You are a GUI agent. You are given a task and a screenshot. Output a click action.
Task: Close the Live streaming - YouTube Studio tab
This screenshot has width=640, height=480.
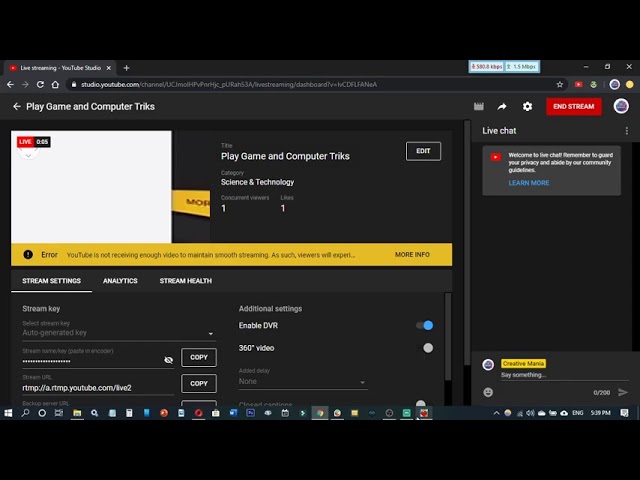109,68
